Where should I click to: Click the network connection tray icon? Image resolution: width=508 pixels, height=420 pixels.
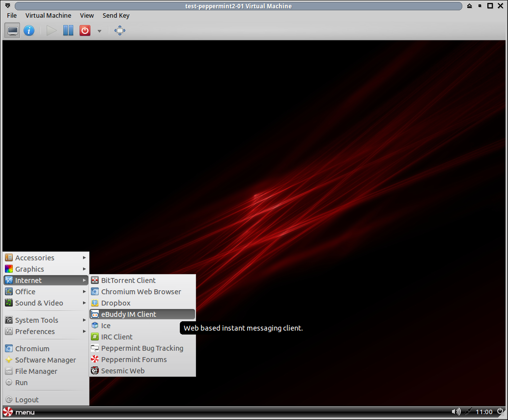(469, 412)
